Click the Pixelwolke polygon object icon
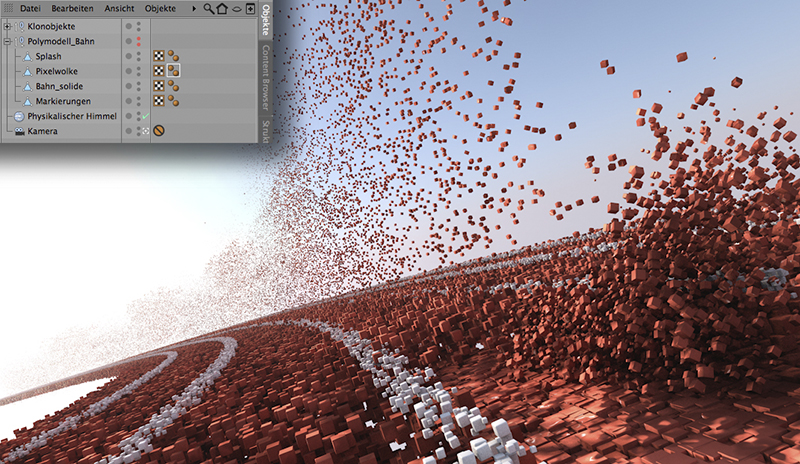The width and height of the screenshot is (800, 464). coord(28,71)
